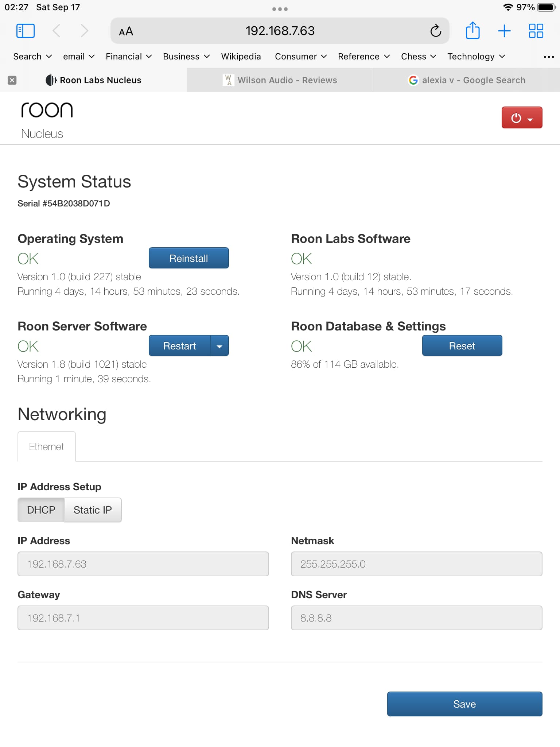Save the networking settings
This screenshot has height=747, width=560.
464,704
